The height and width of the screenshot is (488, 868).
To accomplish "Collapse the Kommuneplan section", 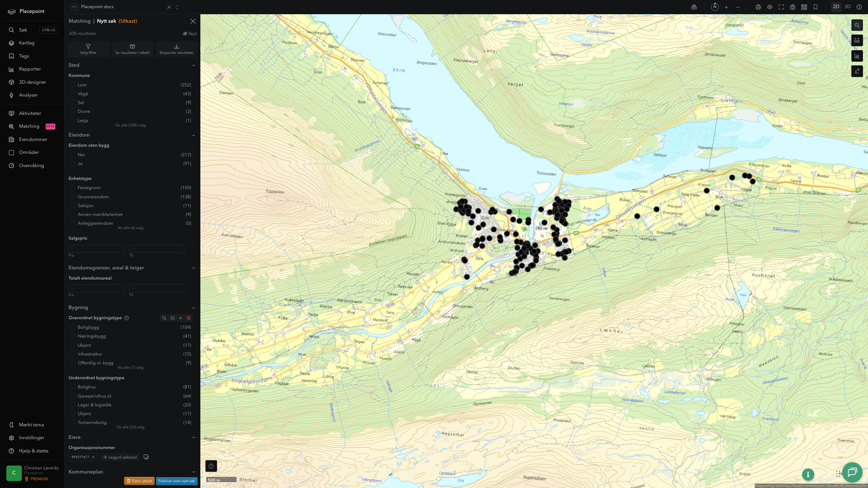I will [194, 472].
